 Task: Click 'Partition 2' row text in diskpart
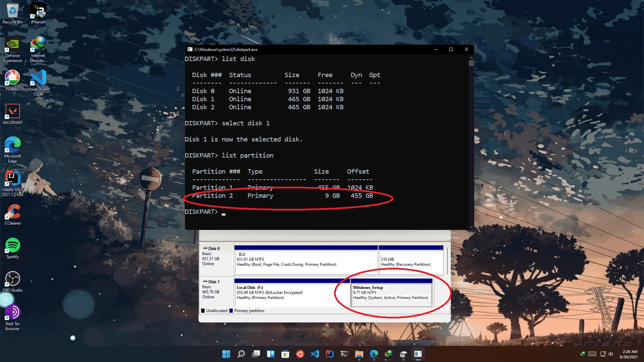(x=282, y=196)
